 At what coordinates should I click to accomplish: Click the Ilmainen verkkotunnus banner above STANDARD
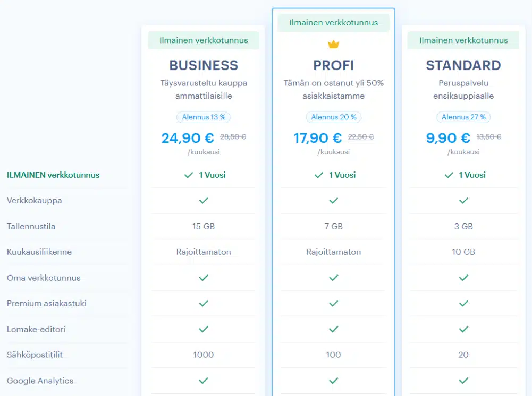tap(463, 40)
